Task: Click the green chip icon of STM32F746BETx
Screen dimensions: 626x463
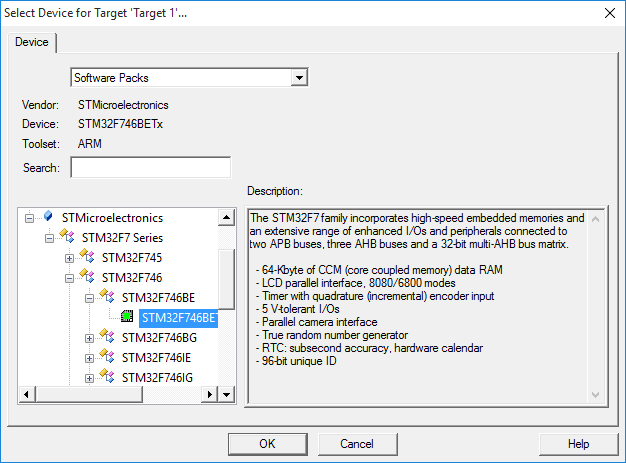Action: coord(127,317)
